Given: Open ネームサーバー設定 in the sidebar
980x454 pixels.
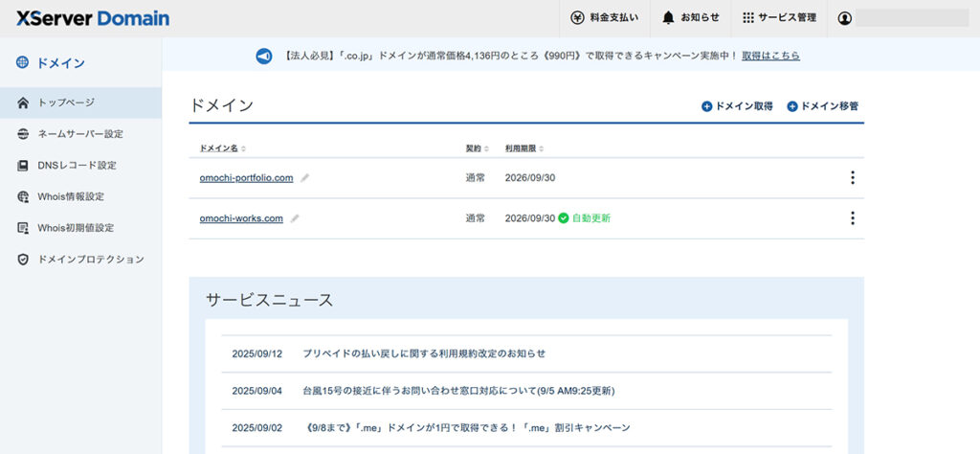Looking at the screenshot, I should 79,133.
